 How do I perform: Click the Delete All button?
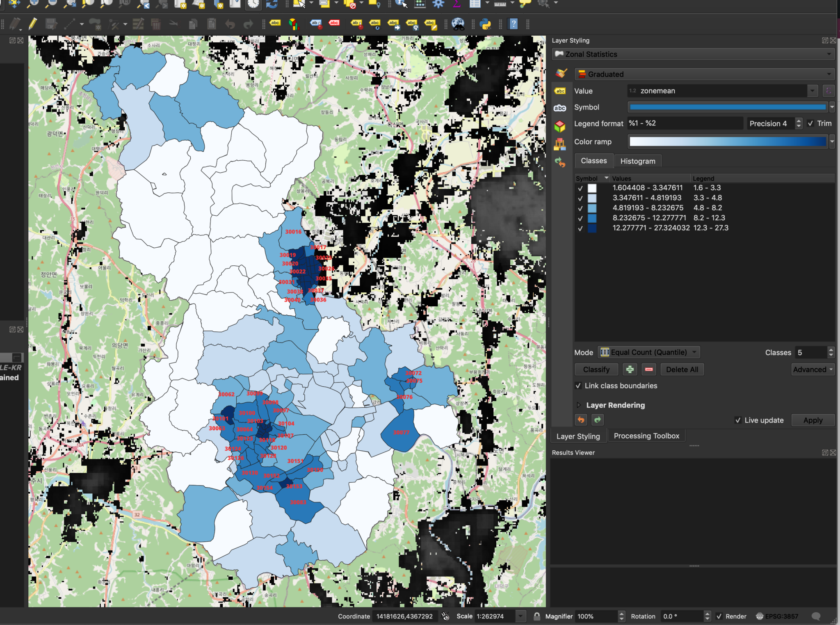point(682,369)
